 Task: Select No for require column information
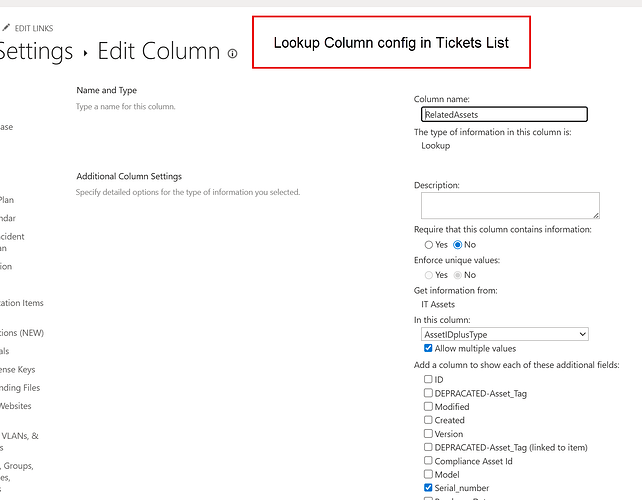tap(459, 244)
